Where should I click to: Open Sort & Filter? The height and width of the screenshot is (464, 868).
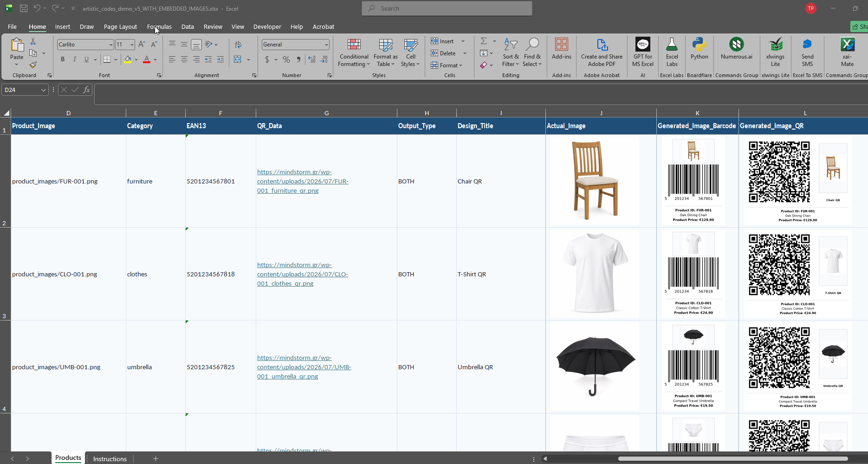(x=511, y=52)
